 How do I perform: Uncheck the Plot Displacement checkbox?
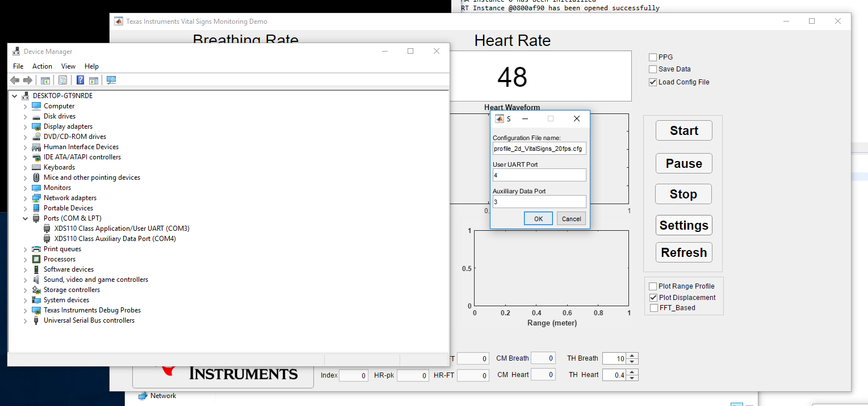point(653,298)
